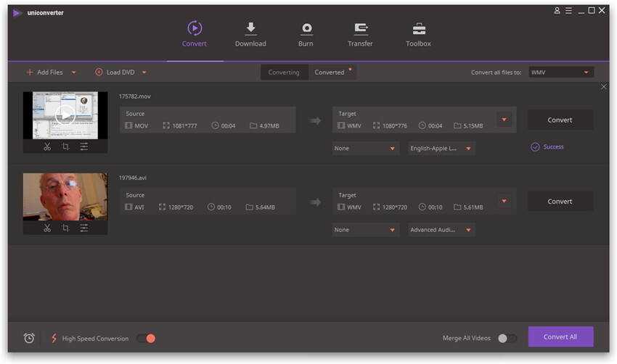Click the crop icon under 197946.avi thumbnail
617x364 pixels.
pyautogui.click(x=65, y=228)
